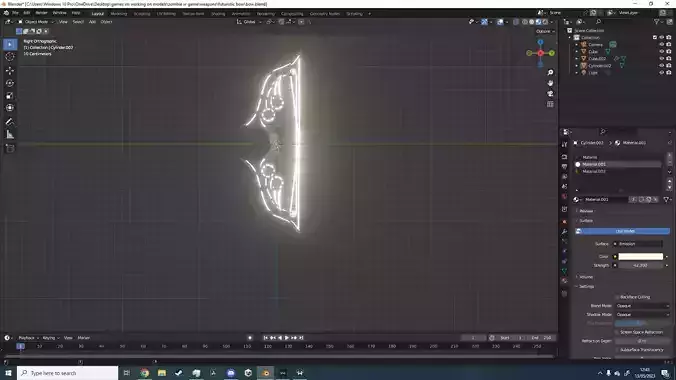Hide Cube.002 with its eye icon

[x=662, y=59]
